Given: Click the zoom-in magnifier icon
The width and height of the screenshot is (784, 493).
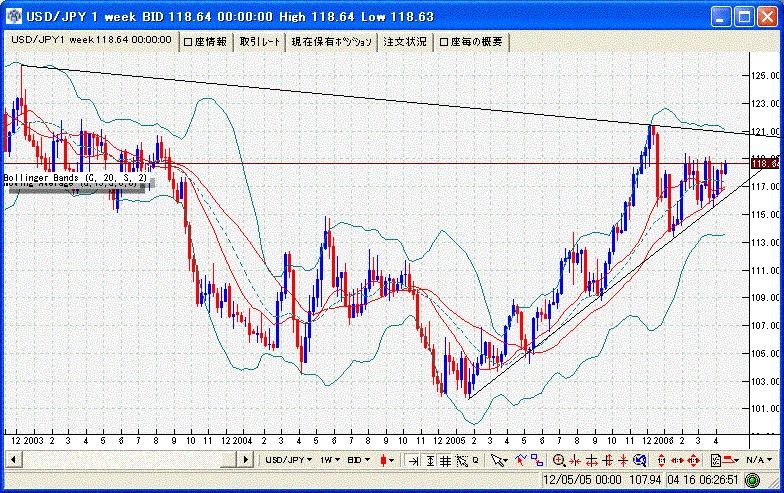Looking at the screenshot, I should 559,460.
